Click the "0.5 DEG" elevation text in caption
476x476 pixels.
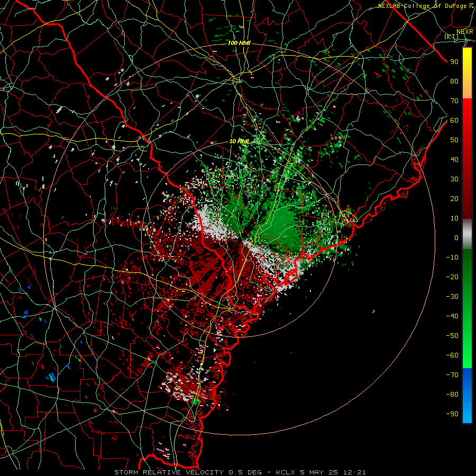pos(245,472)
